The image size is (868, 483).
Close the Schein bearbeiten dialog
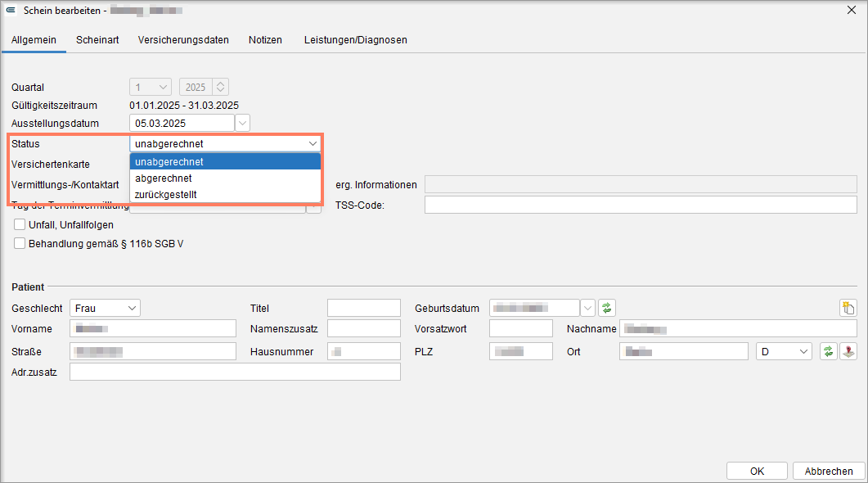tap(852, 11)
